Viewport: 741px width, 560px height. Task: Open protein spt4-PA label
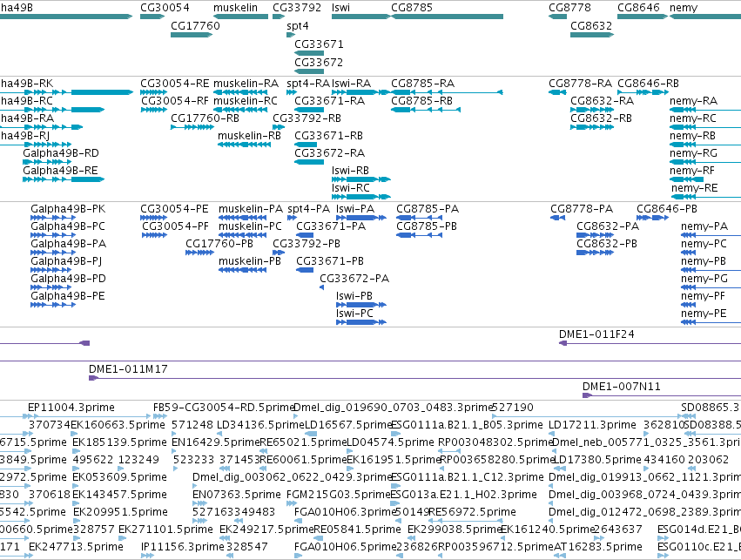click(x=308, y=209)
